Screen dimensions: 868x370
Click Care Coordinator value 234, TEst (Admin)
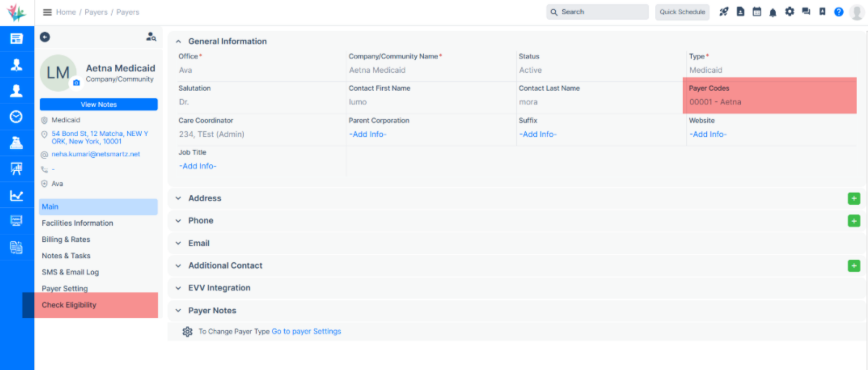[211, 134]
